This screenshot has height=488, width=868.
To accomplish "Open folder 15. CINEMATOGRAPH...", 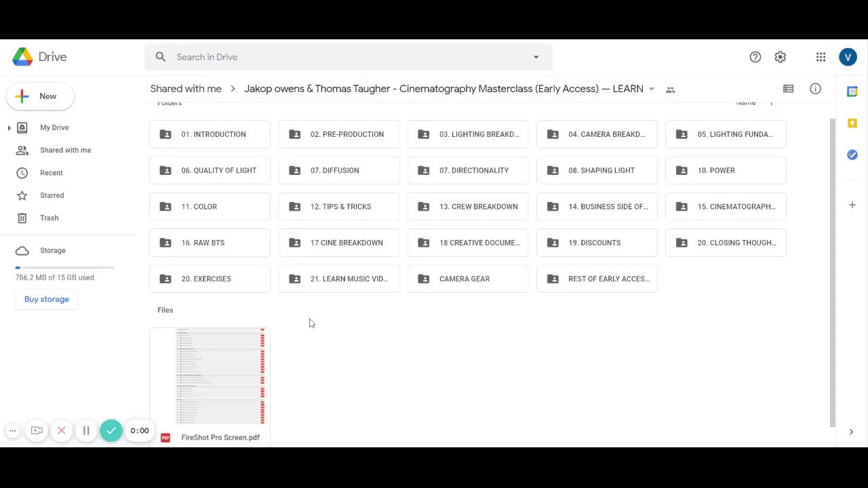I will 726,207.
